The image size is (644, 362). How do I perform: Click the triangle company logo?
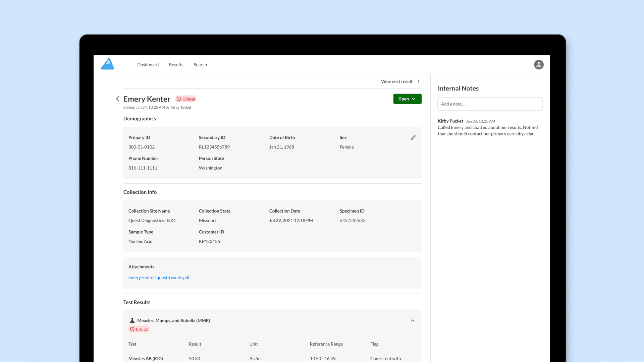(107, 64)
